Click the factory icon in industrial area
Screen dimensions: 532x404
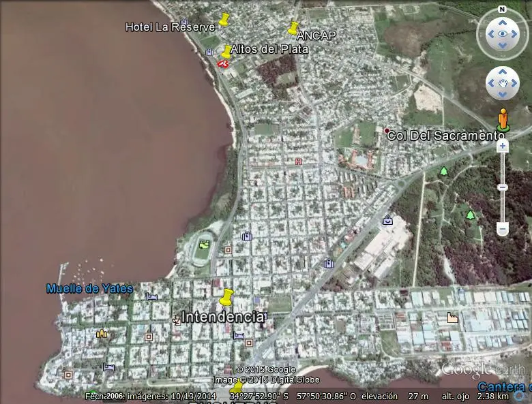coord(452,317)
